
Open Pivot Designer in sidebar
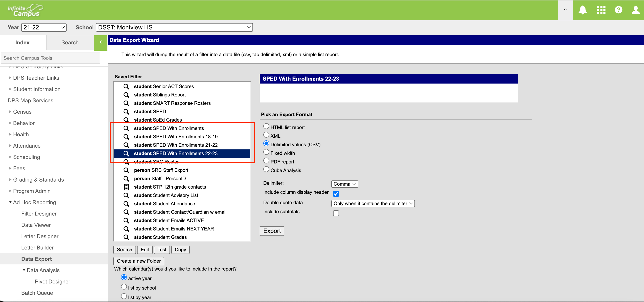pos(53,282)
